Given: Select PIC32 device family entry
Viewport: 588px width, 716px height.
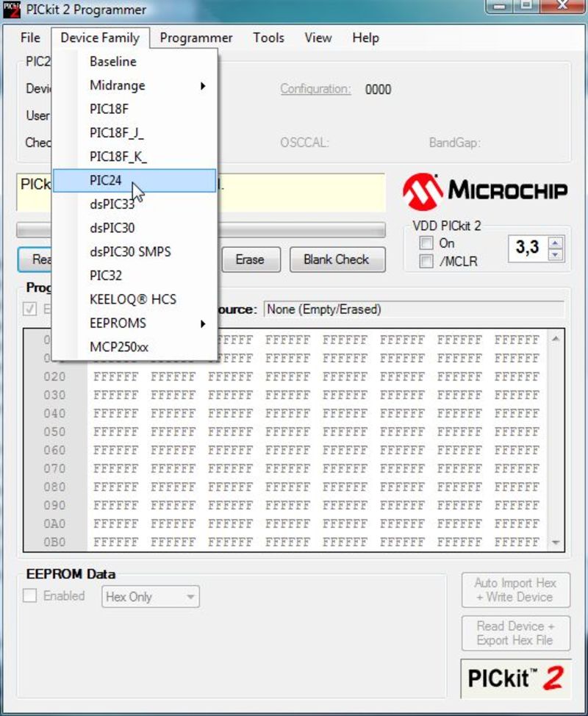Looking at the screenshot, I should click(106, 276).
